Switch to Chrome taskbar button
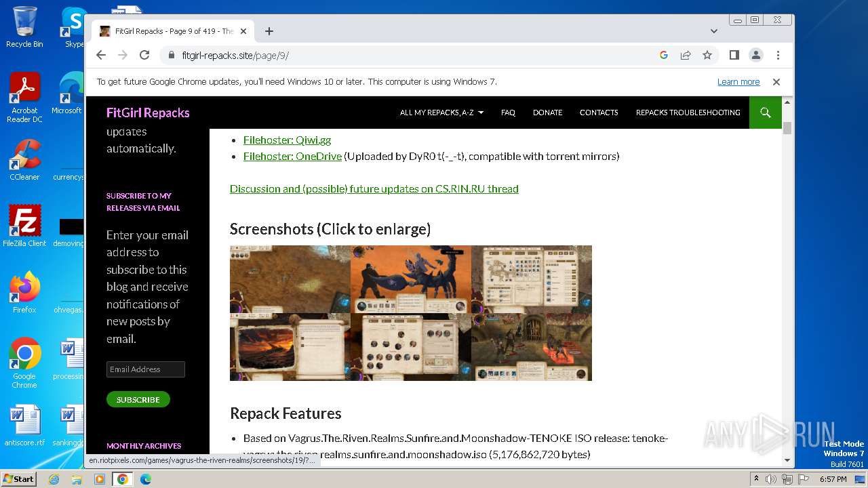 [123, 479]
